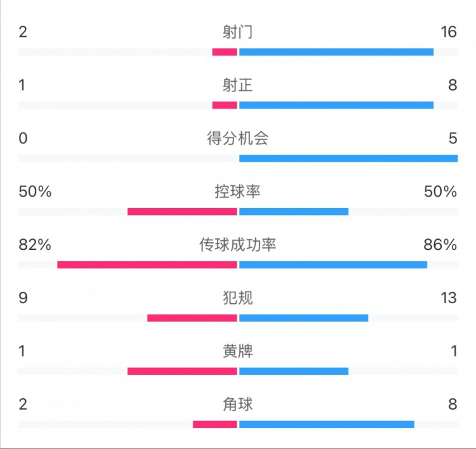Viewport: 476px width, 449px height.
Task: Click the 射门 stat label
Action: tap(237, 32)
